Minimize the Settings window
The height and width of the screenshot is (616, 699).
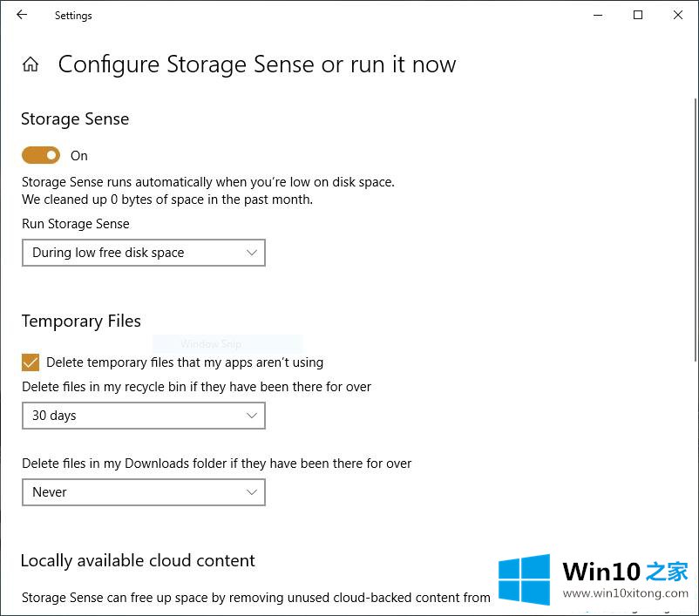598,15
